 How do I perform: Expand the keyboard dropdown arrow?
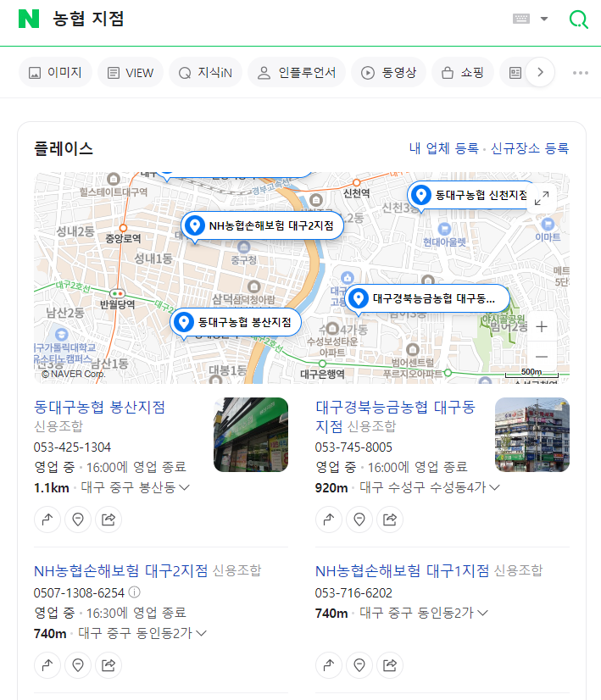(544, 19)
